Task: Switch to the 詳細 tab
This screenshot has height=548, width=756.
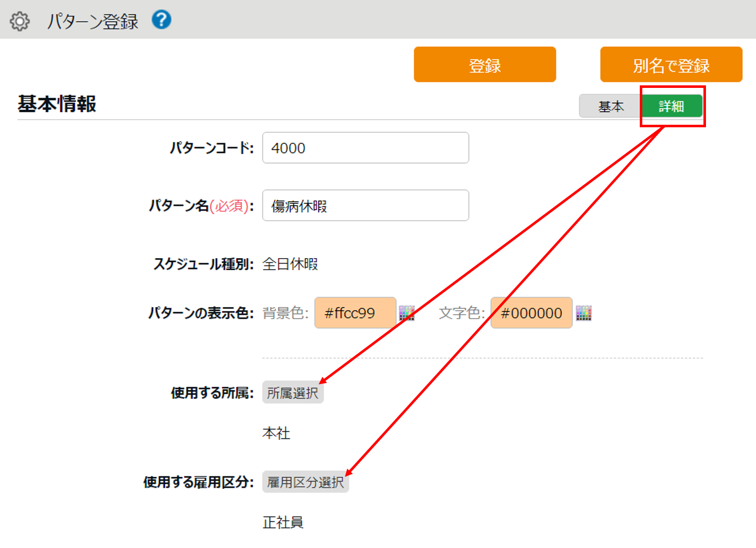Action: (672, 106)
